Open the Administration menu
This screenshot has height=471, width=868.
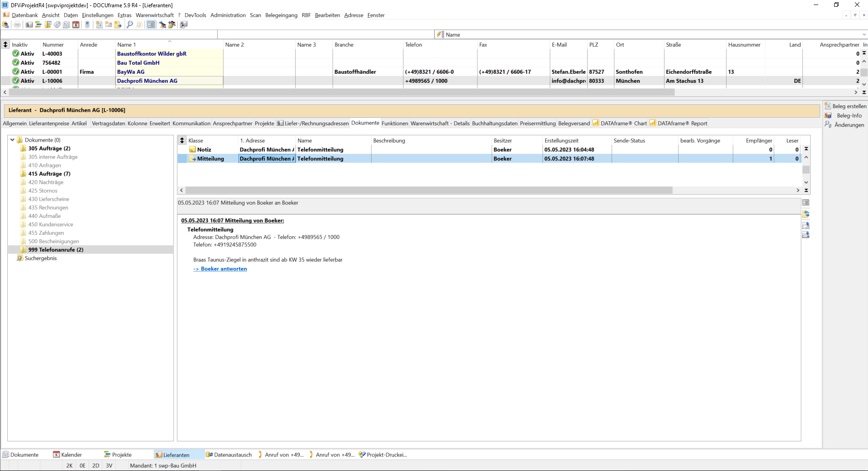pos(228,15)
